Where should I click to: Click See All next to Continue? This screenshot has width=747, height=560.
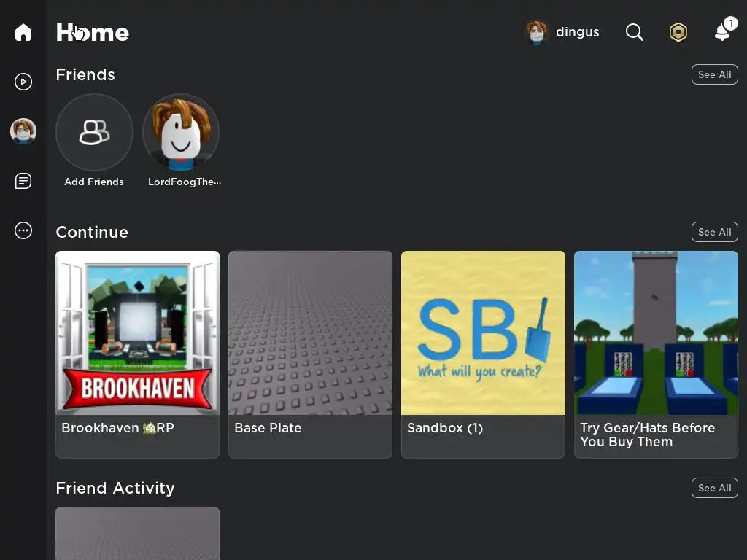[x=715, y=233]
